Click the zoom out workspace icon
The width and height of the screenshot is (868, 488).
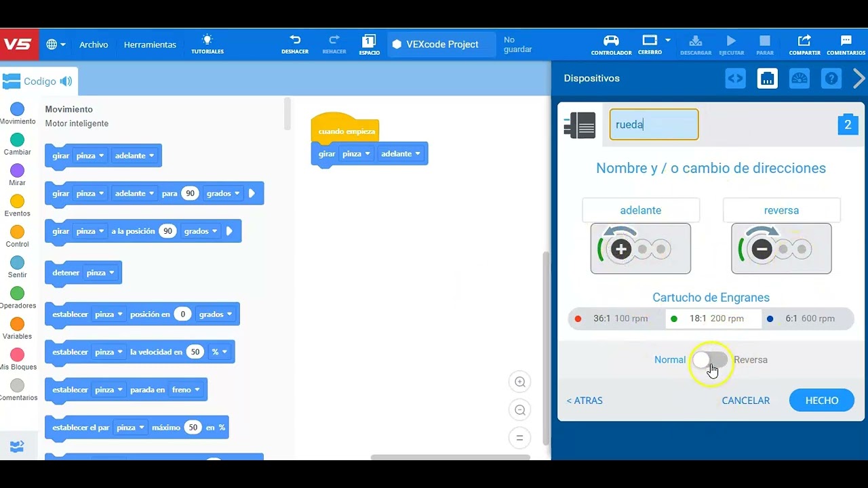pyautogui.click(x=520, y=410)
